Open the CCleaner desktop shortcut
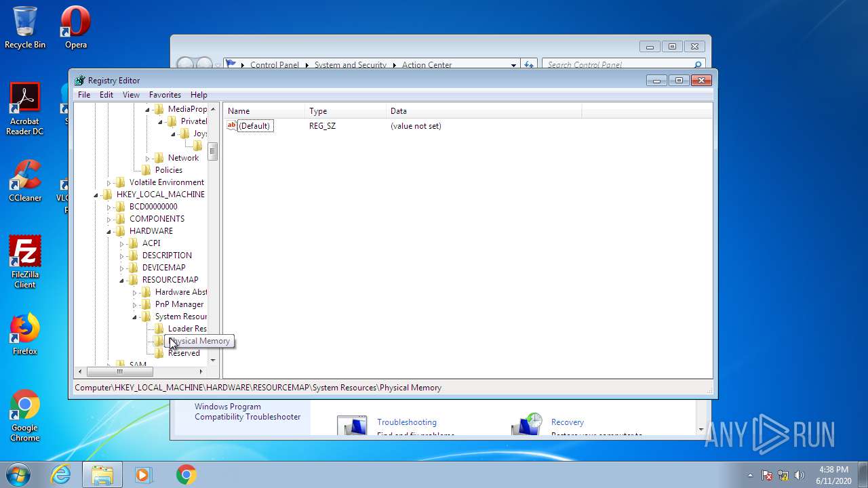868x488 pixels. [x=25, y=181]
